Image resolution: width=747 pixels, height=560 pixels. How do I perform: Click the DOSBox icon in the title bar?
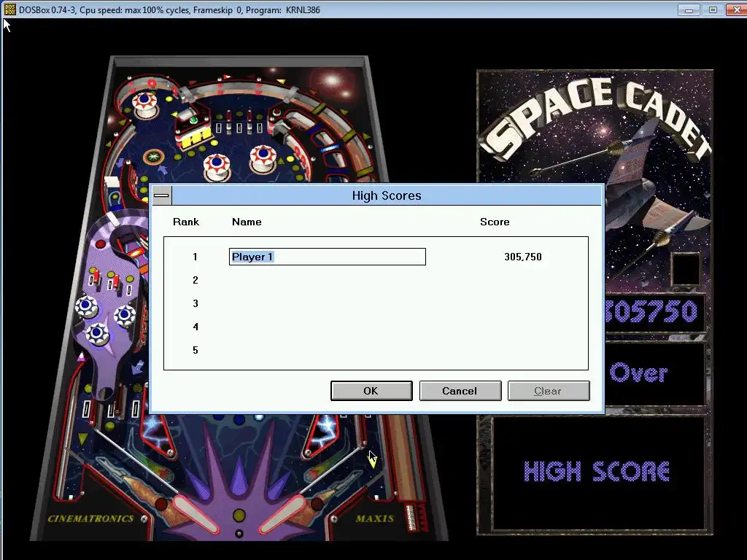point(9,9)
